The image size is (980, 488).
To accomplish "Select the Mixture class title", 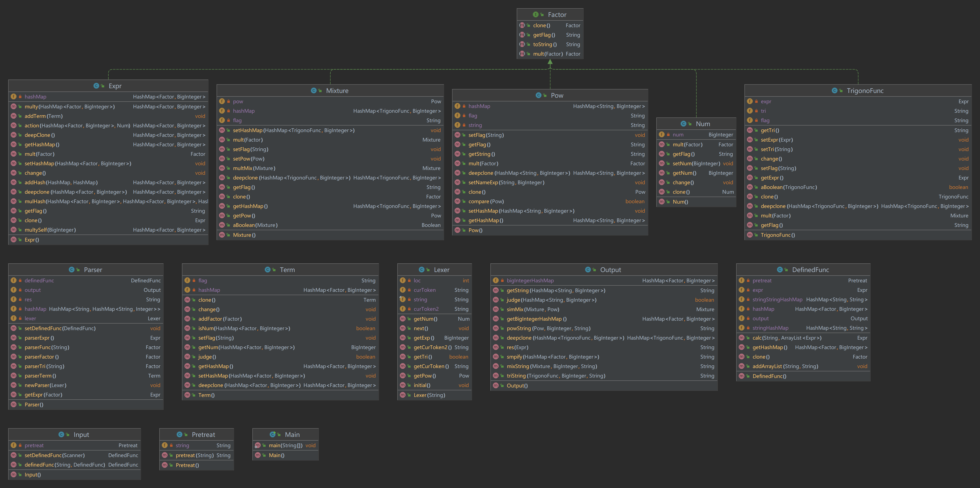I will point(337,90).
